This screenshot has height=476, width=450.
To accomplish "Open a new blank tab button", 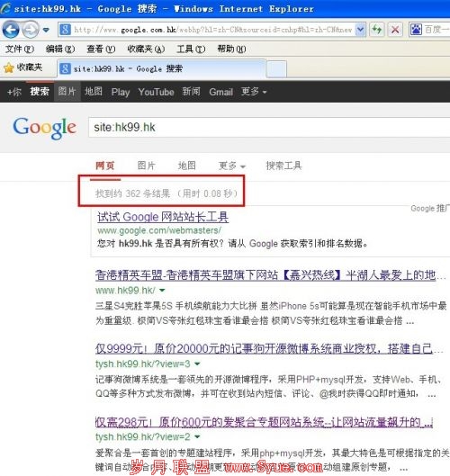I will click(x=276, y=69).
